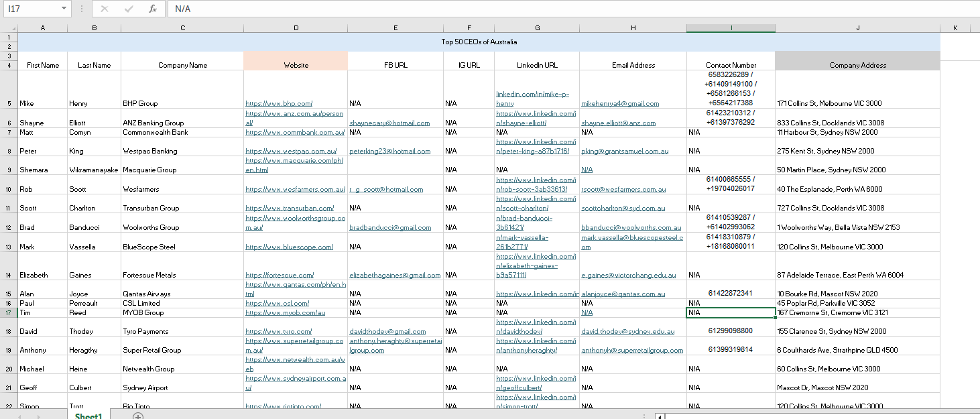Open the https://www.bhp.com/ link

coord(279,104)
